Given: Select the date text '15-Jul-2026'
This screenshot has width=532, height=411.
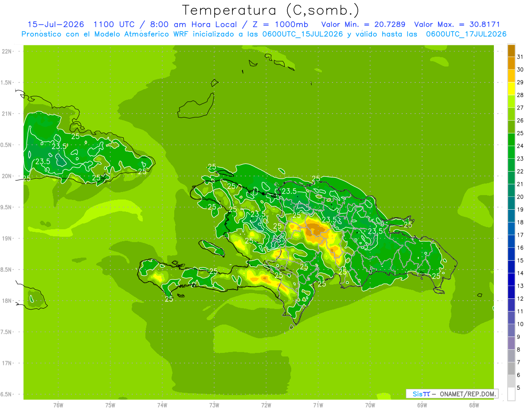Looking at the screenshot, I should coord(56,24).
